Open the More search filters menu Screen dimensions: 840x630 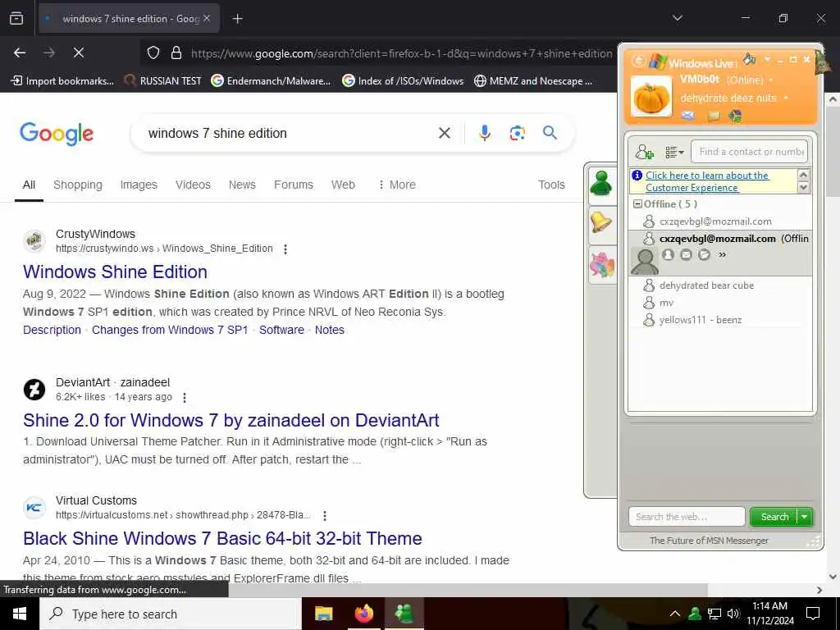396,185
